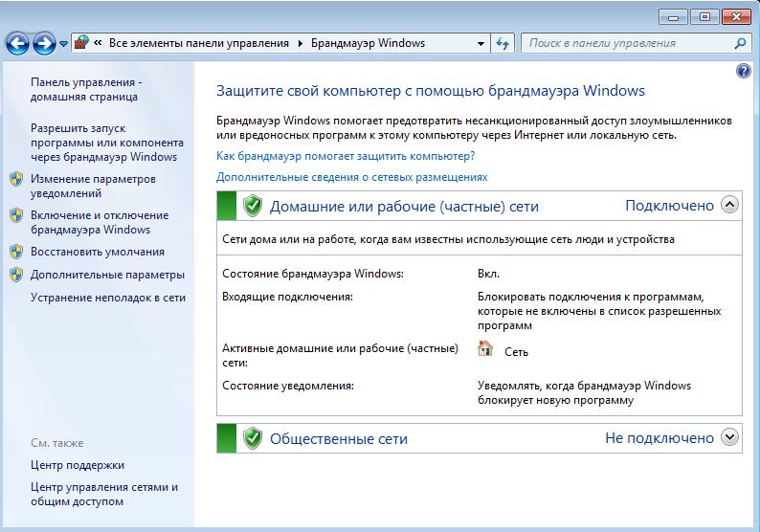Select Все элементы панели управления breadcrumb
Screen dimensions: 760x532
tap(198, 43)
